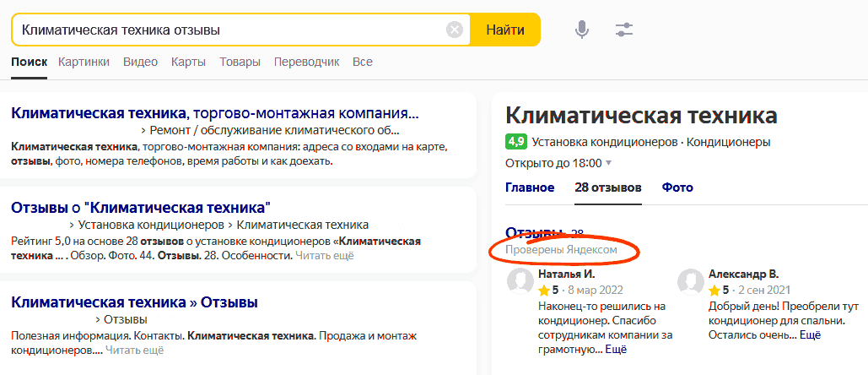Click Читать ещё under the Рейтинг 5,0 snippet
Screen dimensions: 868x375
coord(325,256)
